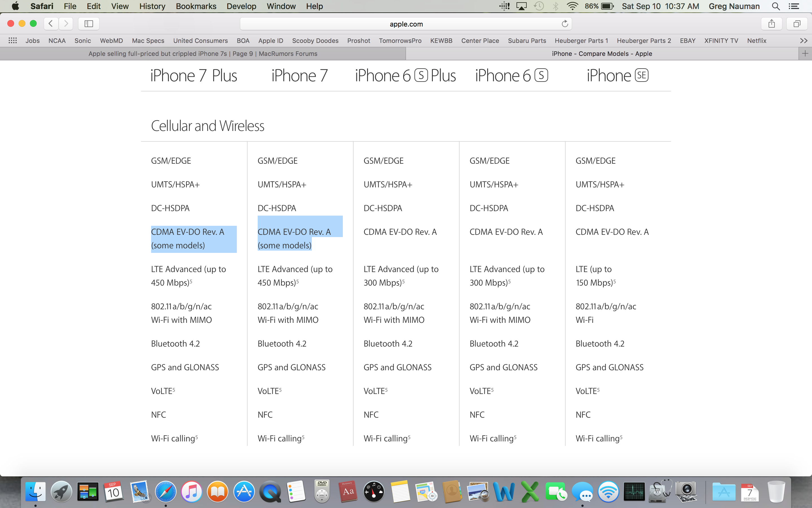Image resolution: width=812 pixels, height=508 pixels.
Task: Open the EBAY bookmark
Action: coord(687,41)
